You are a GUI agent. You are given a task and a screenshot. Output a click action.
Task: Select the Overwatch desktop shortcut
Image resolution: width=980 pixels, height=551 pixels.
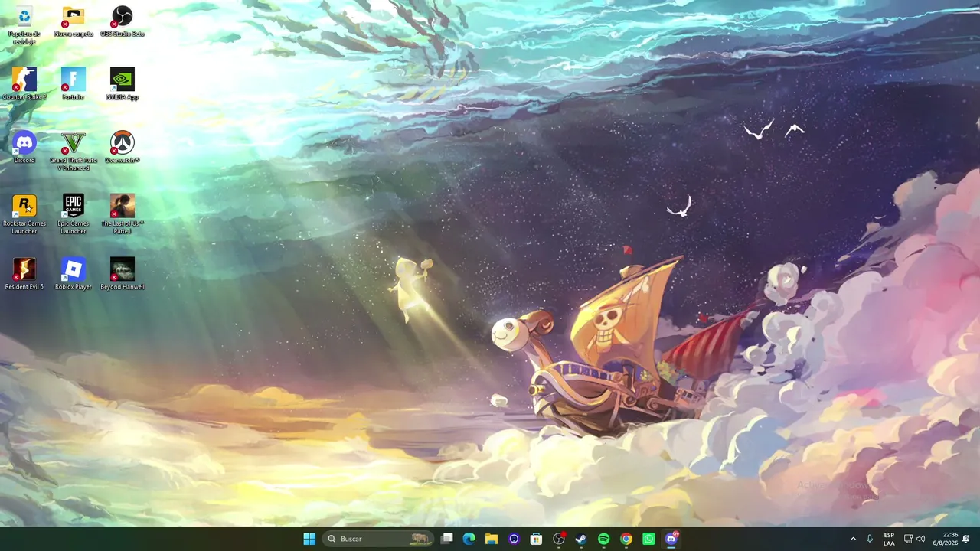click(122, 147)
